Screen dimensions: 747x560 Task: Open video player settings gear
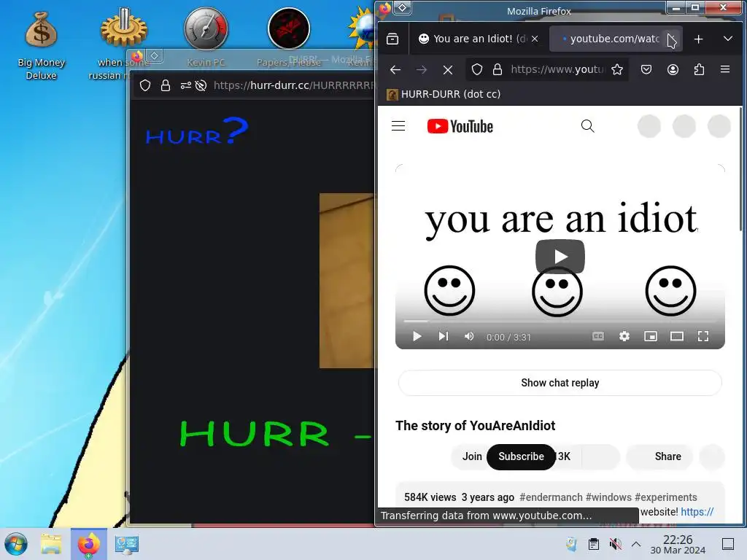coord(624,337)
